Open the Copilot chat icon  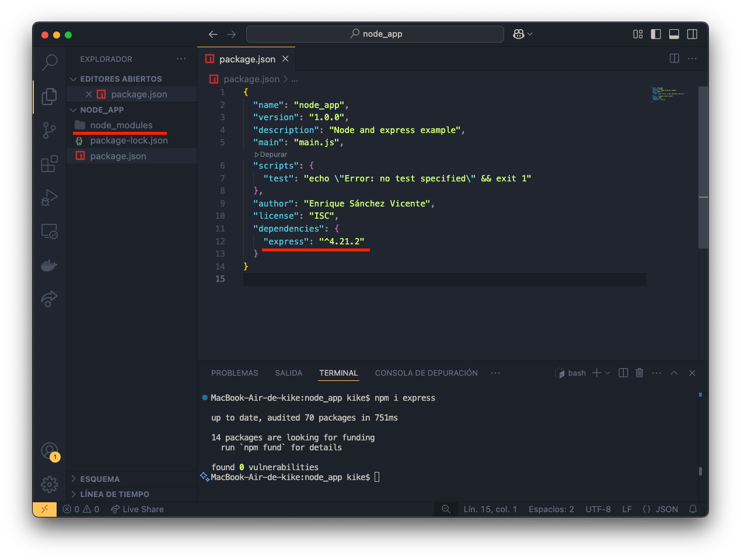pos(519,34)
